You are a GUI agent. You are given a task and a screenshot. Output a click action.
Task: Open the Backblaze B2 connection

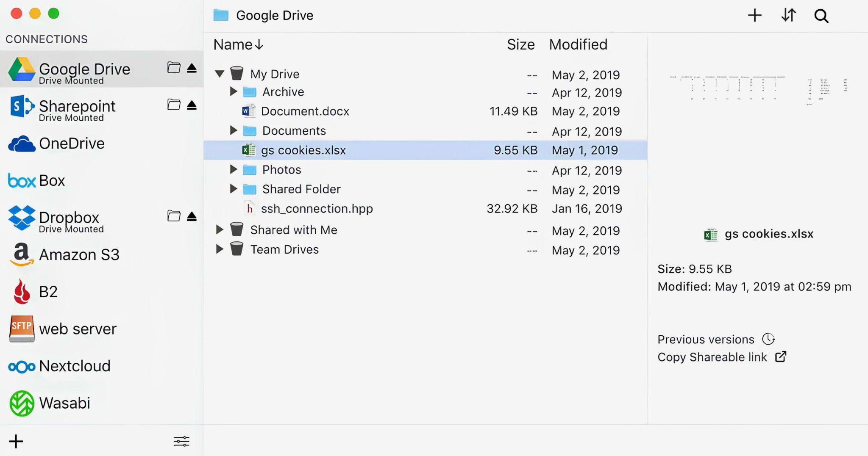click(x=47, y=291)
